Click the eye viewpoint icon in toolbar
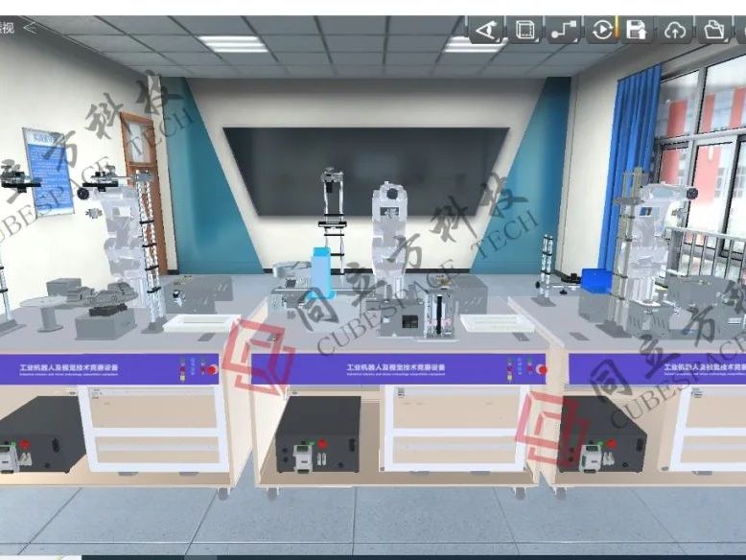 click(487, 31)
